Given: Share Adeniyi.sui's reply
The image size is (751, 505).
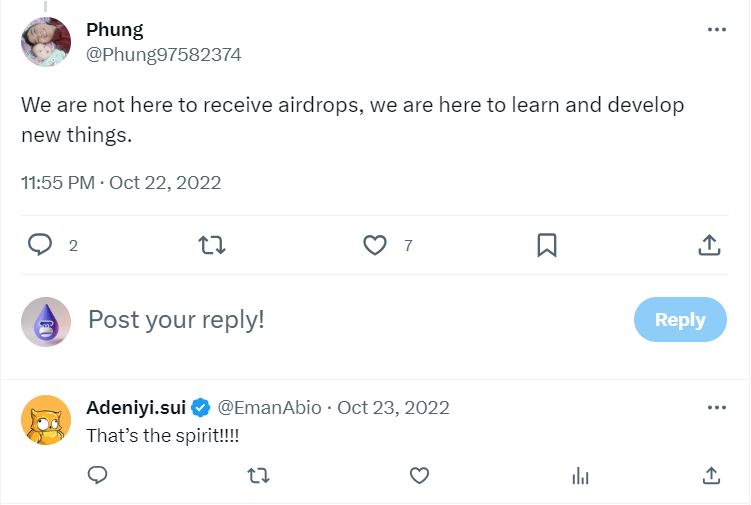Looking at the screenshot, I should click(x=711, y=476).
